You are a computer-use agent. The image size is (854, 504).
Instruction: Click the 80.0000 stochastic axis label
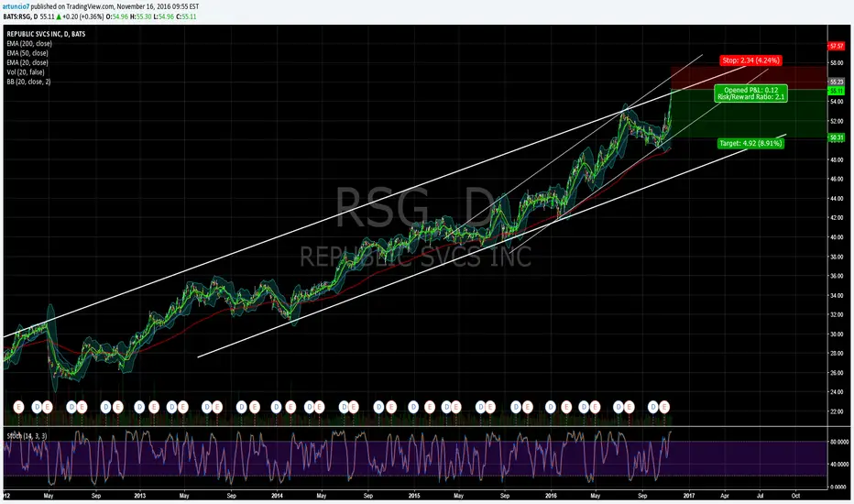point(839,443)
